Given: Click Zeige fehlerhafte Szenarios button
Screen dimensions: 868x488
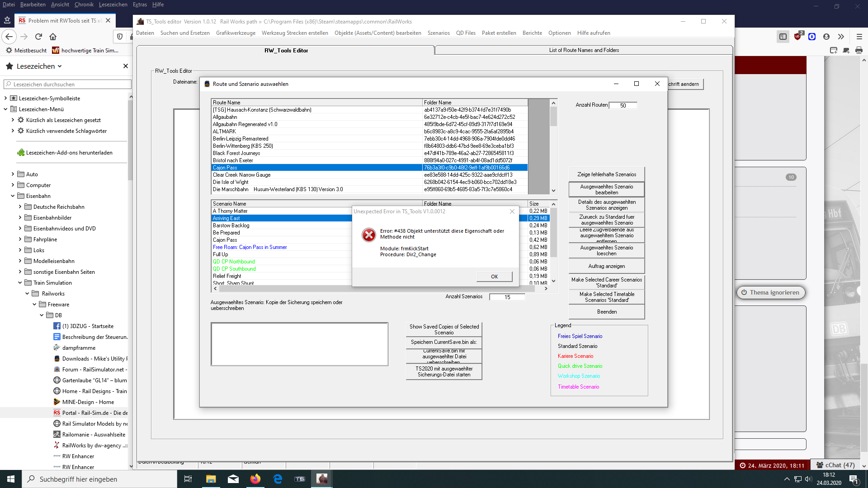Looking at the screenshot, I should click(x=606, y=174).
